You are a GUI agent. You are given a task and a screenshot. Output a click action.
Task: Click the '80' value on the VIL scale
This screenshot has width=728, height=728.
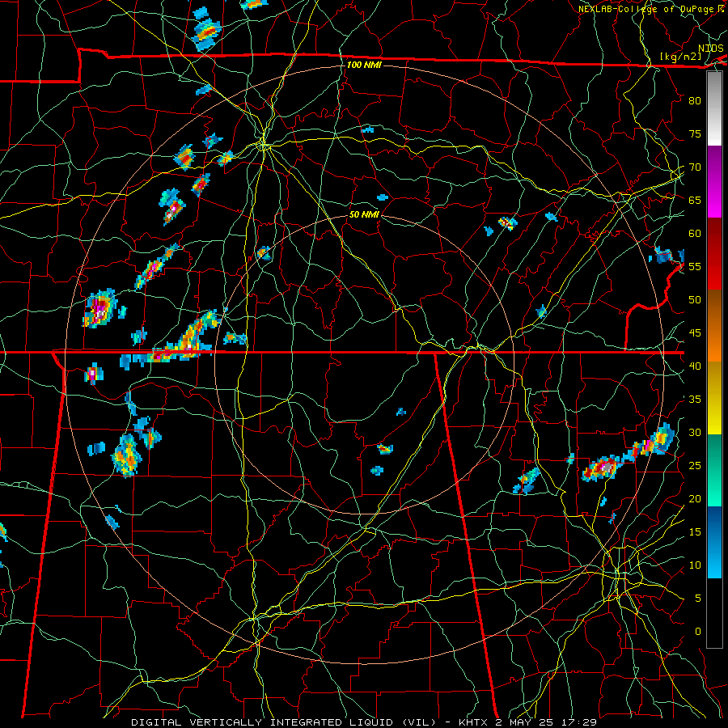click(x=695, y=101)
